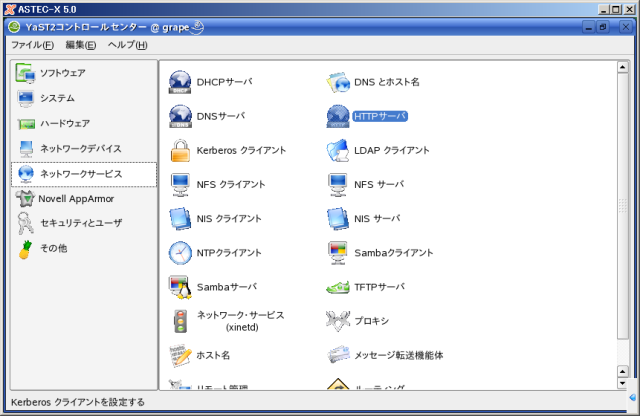The height and width of the screenshot is (416, 640).
Task: Open the DHCPサーバ module icon
Action: tap(180, 82)
